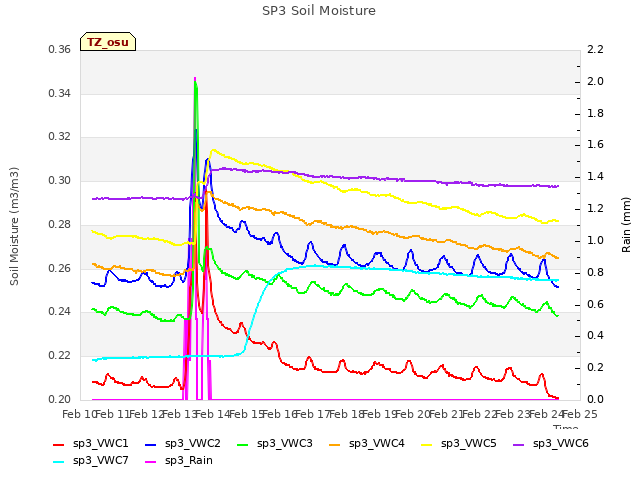Click the 0.28 left axis tick label

coord(60,224)
